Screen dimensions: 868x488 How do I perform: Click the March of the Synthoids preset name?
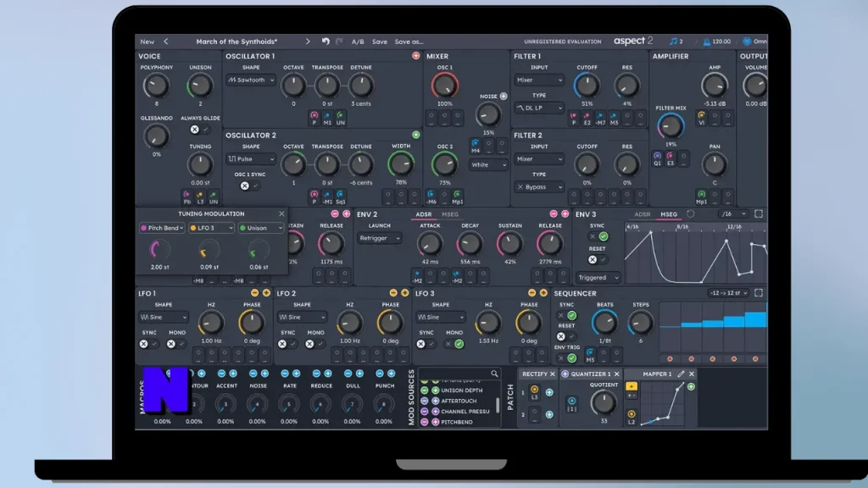click(237, 42)
